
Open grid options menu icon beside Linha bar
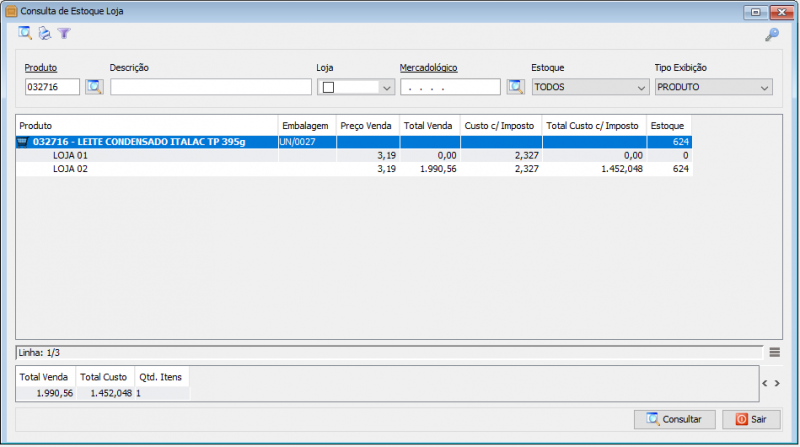click(775, 352)
